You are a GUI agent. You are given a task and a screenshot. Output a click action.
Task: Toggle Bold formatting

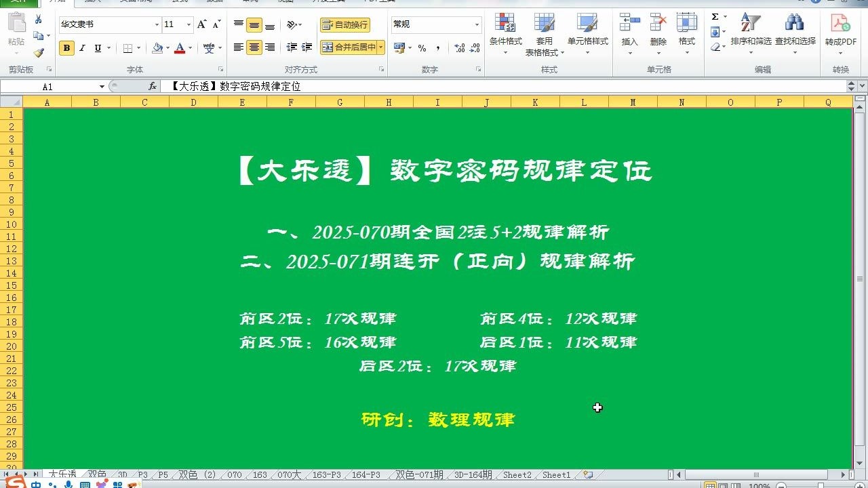point(66,48)
